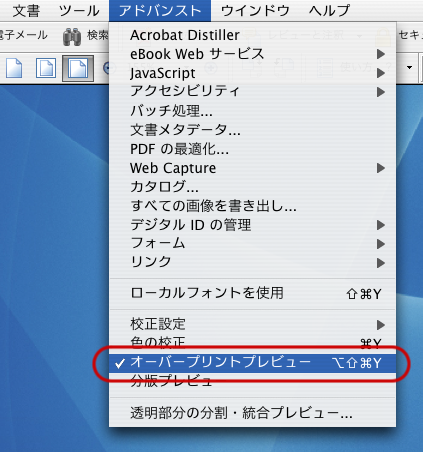423x452 pixels.
Task: Open the ウインドウ menu
Action: pos(255,11)
